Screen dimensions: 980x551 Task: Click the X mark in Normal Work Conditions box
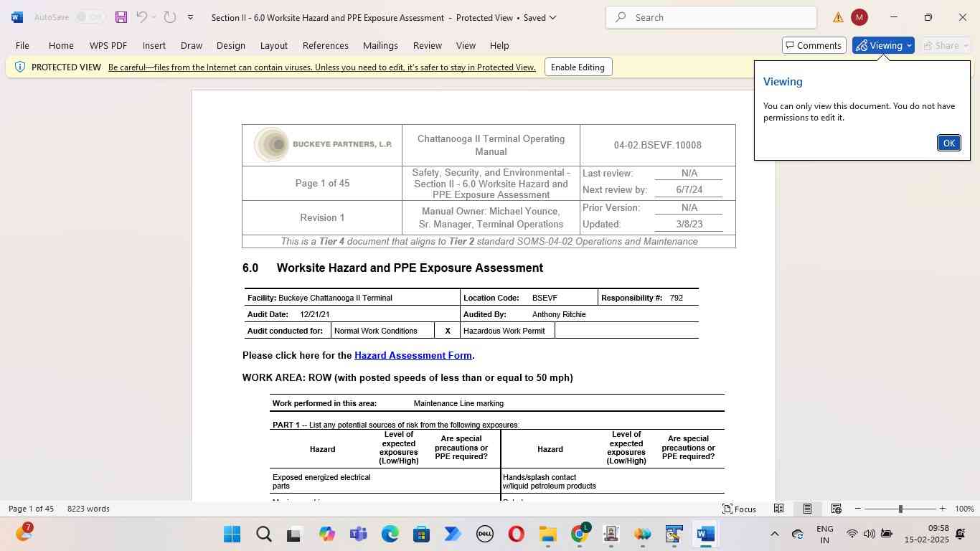[448, 331]
